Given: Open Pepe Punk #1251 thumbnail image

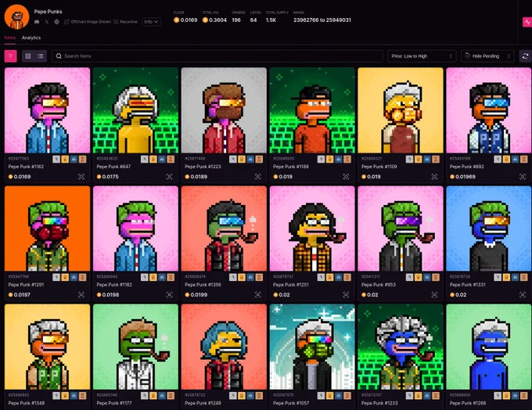Looking at the screenshot, I should [x=312, y=228].
